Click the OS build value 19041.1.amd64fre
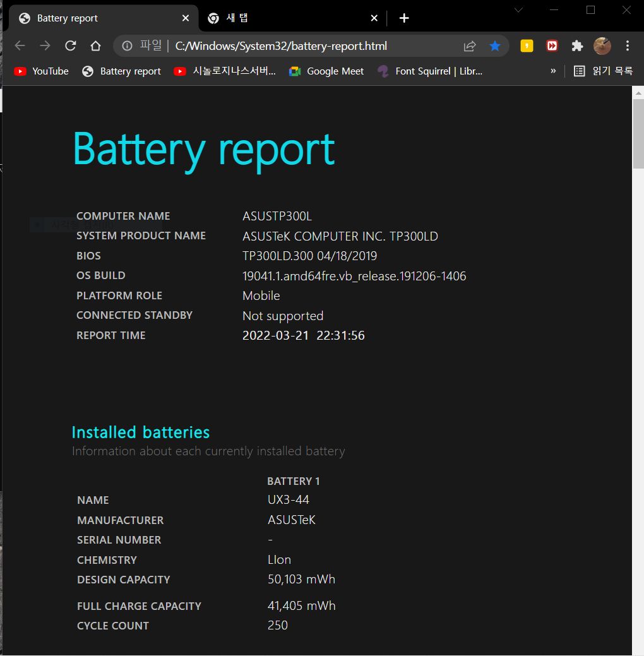This screenshot has width=644, height=656. (x=354, y=276)
